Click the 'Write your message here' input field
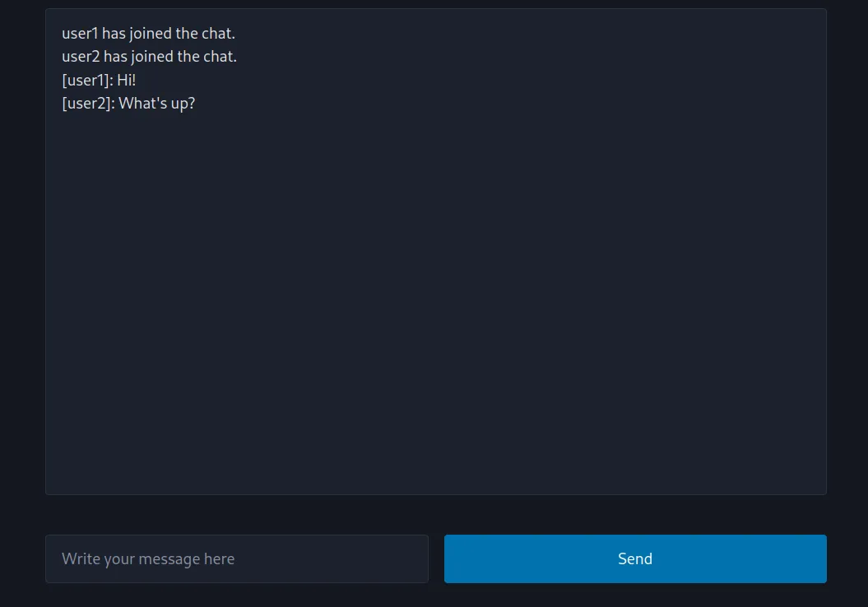Viewport: 868px width, 607px height. tap(236, 558)
